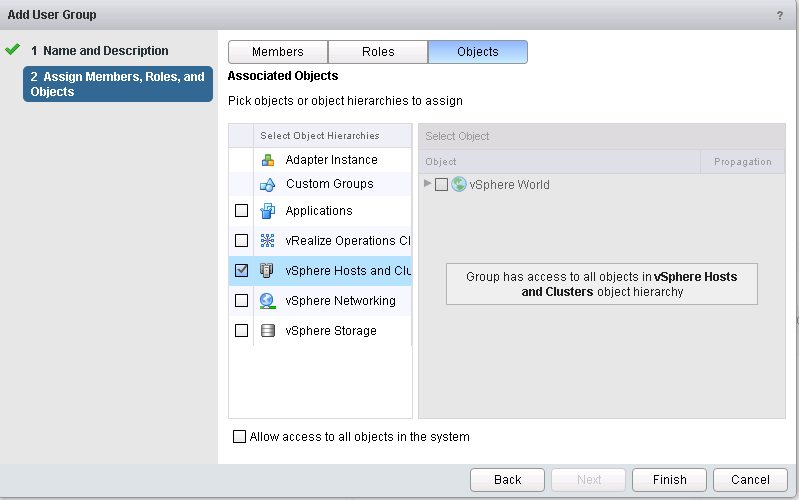
Task: Uncheck vSphere Hosts and Clusters checkbox
Action: point(242,270)
